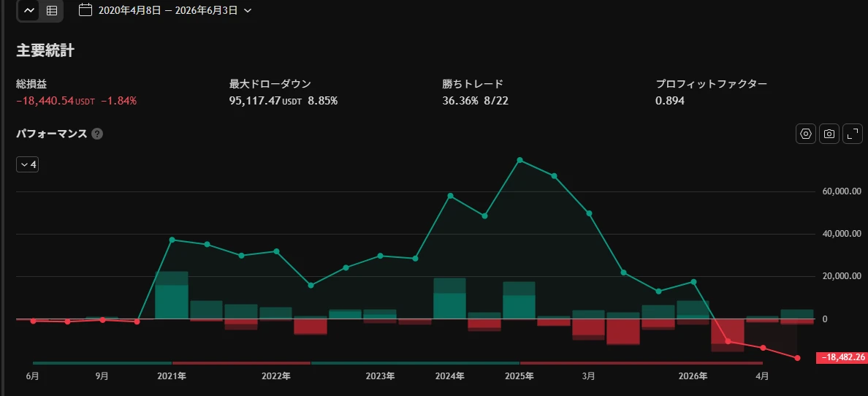Click the 2024年 time axis label
Image resolution: width=868 pixels, height=396 pixels.
tap(450, 376)
